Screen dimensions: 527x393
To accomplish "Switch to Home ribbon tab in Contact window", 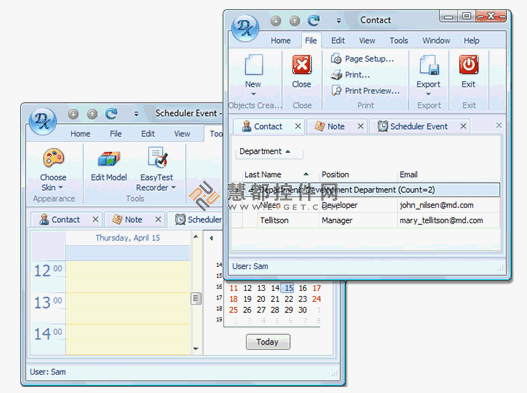I will click(281, 41).
